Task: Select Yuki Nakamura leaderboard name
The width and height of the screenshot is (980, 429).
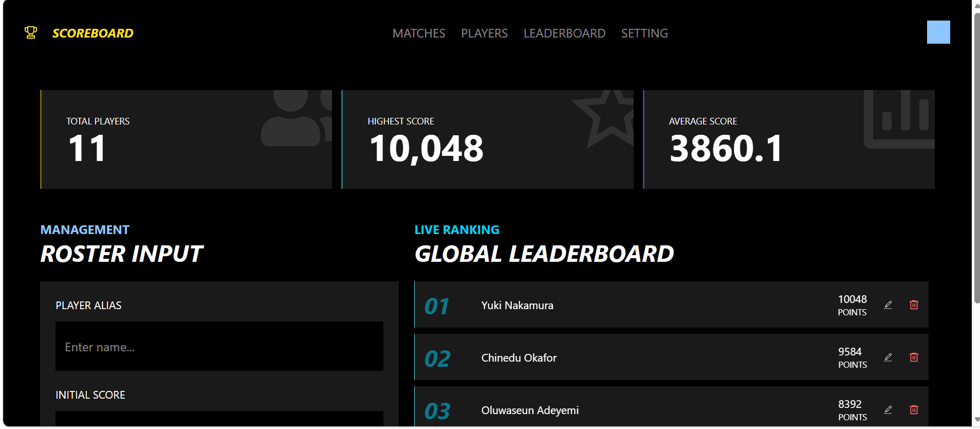Action: [517, 306]
